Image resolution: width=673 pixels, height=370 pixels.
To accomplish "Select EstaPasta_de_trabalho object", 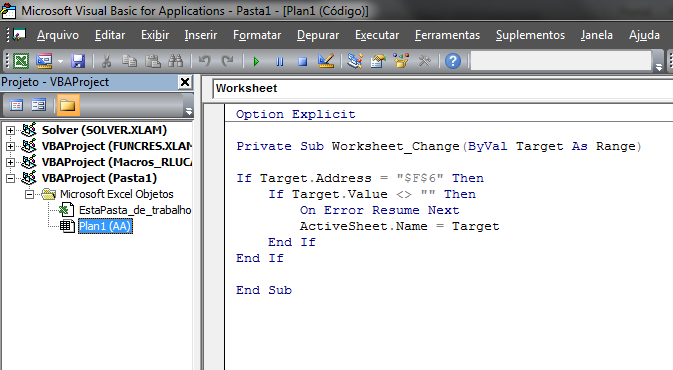I will coord(135,210).
